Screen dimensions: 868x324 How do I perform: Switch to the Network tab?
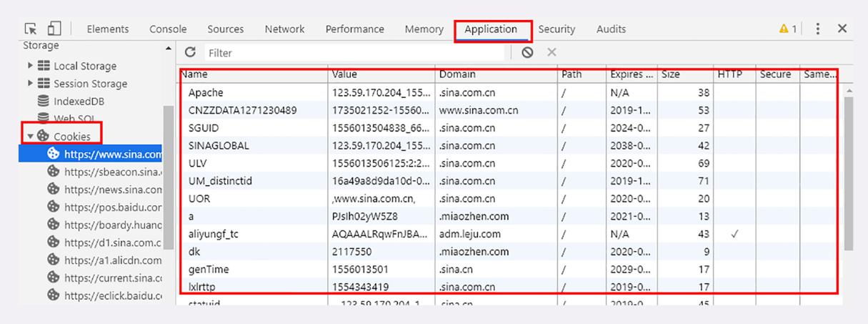pyautogui.click(x=284, y=29)
